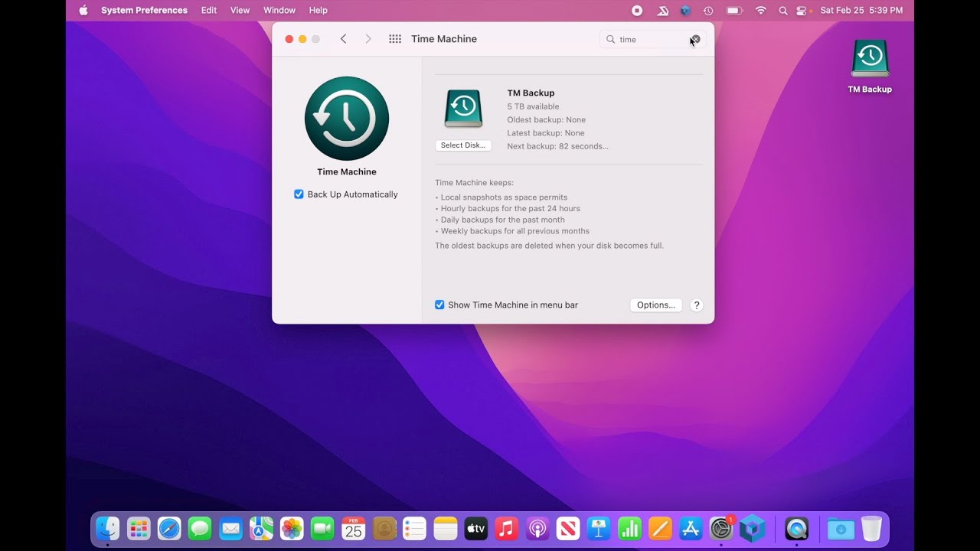Open Notes from the Dock
The image size is (980, 551).
445,528
